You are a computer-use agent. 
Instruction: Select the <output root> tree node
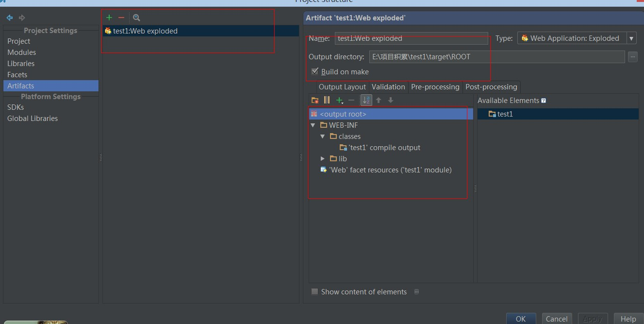tap(391, 114)
